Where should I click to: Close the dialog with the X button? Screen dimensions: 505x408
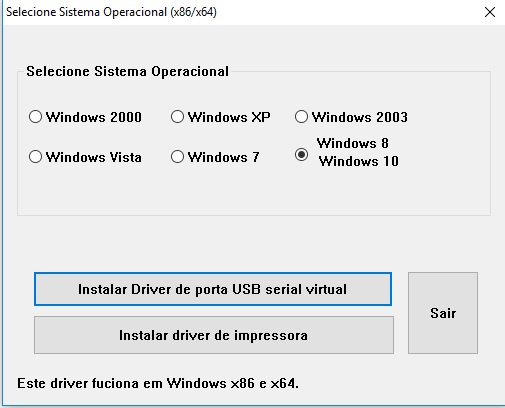tap(490, 12)
